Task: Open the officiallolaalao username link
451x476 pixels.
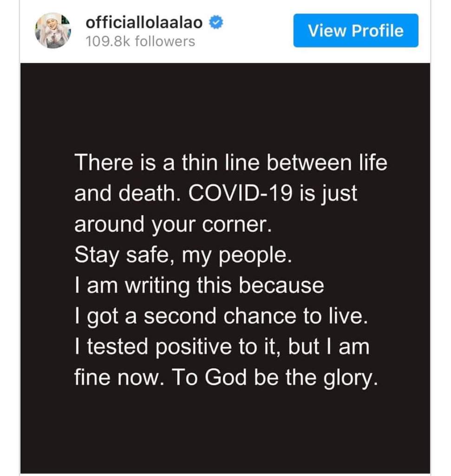Action: pyautogui.click(x=144, y=22)
